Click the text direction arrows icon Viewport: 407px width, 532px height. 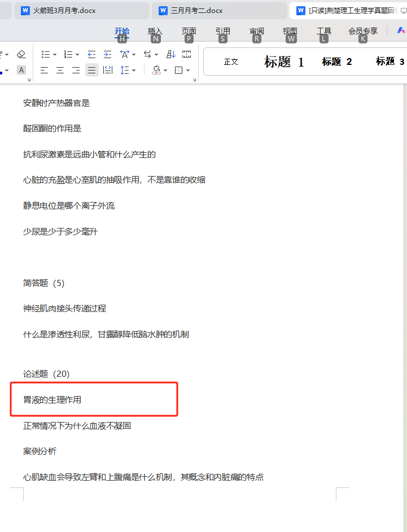click(147, 54)
